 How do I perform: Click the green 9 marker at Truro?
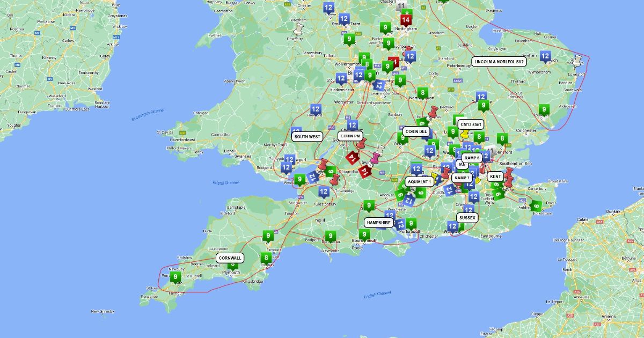[x=175, y=277]
